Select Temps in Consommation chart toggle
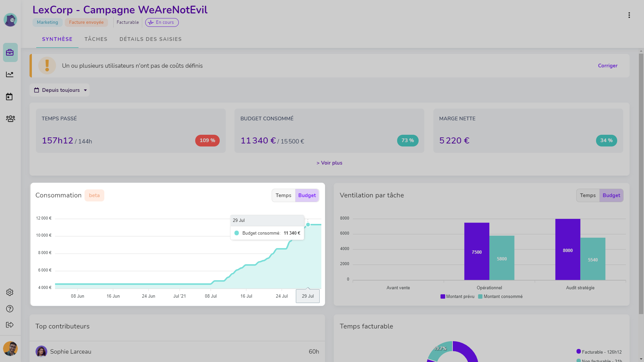The image size is (644, 362). tap(283, 195)
